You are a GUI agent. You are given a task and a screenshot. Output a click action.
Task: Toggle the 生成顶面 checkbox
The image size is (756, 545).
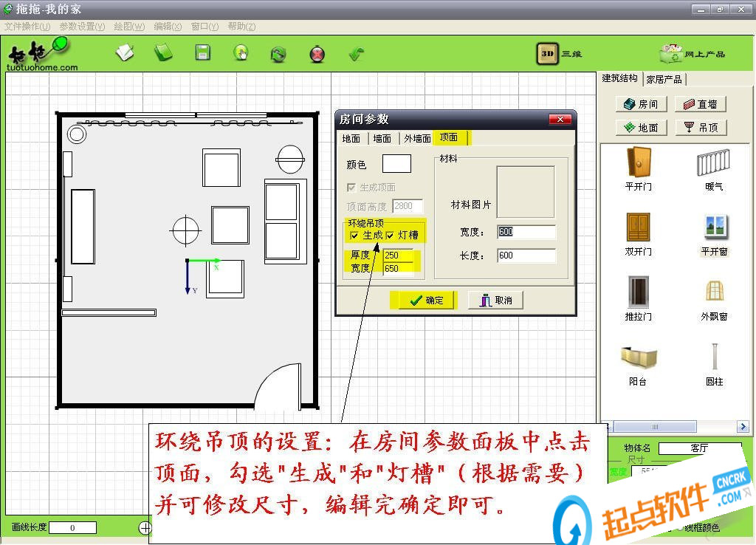(x=351, y=188)
